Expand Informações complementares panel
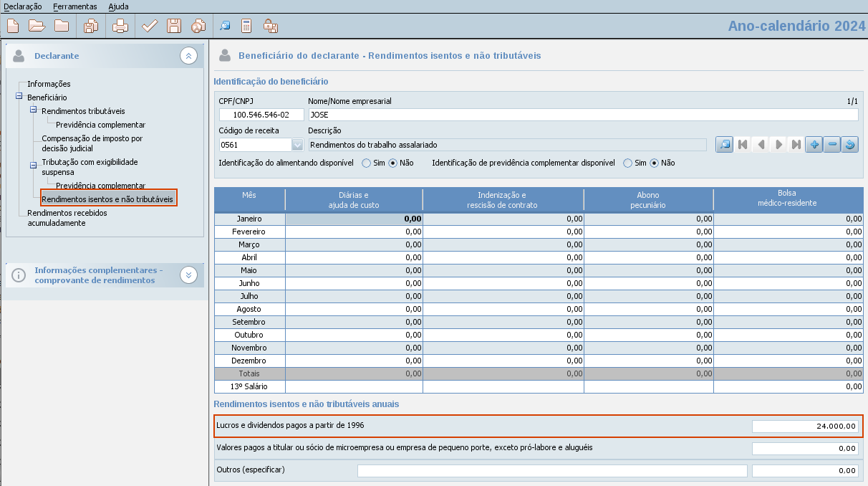The image size is (868, 486). tap(188, 275)
